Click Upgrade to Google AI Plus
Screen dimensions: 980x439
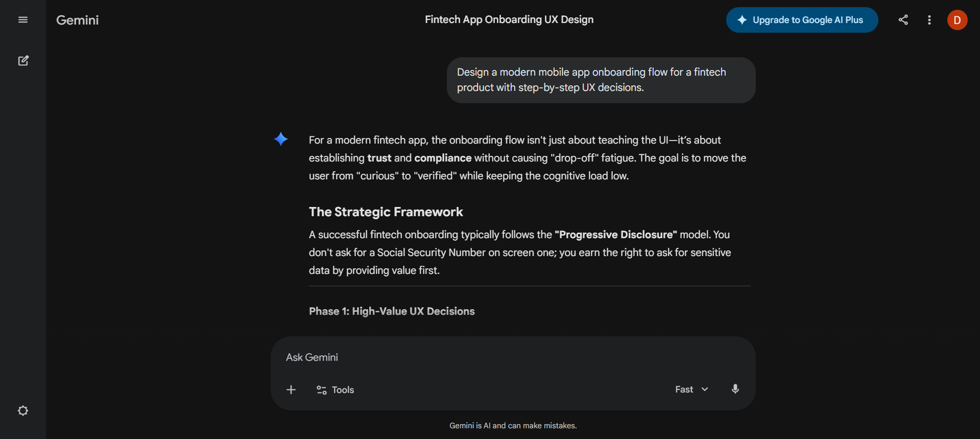[801, 20]
